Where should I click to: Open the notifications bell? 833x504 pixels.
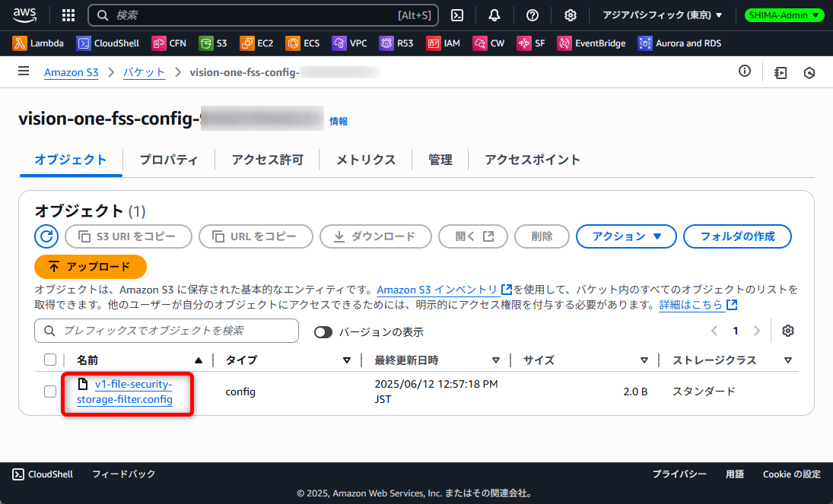pos(494,15)
